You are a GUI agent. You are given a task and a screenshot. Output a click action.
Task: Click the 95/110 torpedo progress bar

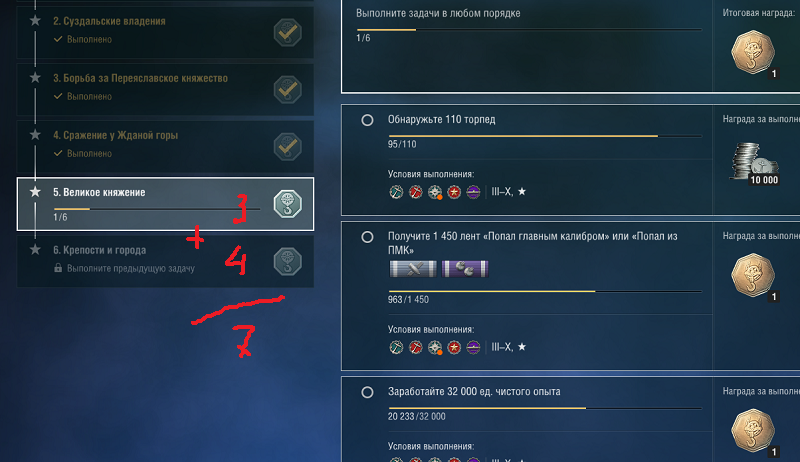pyautogui.click(x=545, y=136)
